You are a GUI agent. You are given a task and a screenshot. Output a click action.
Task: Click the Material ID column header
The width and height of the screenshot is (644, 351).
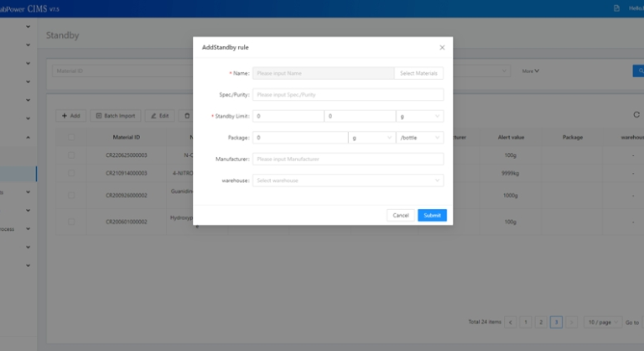126,137
